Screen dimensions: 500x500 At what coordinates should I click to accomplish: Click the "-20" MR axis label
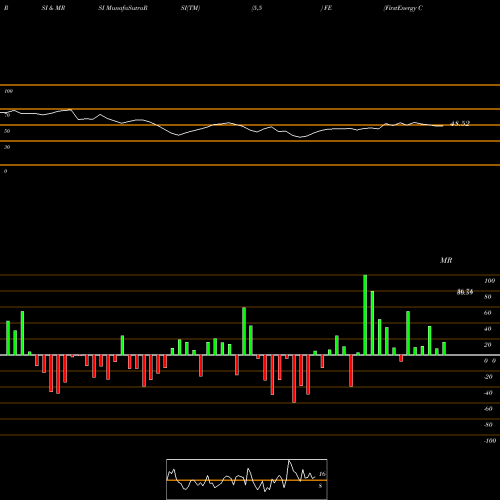pos(488,377)
